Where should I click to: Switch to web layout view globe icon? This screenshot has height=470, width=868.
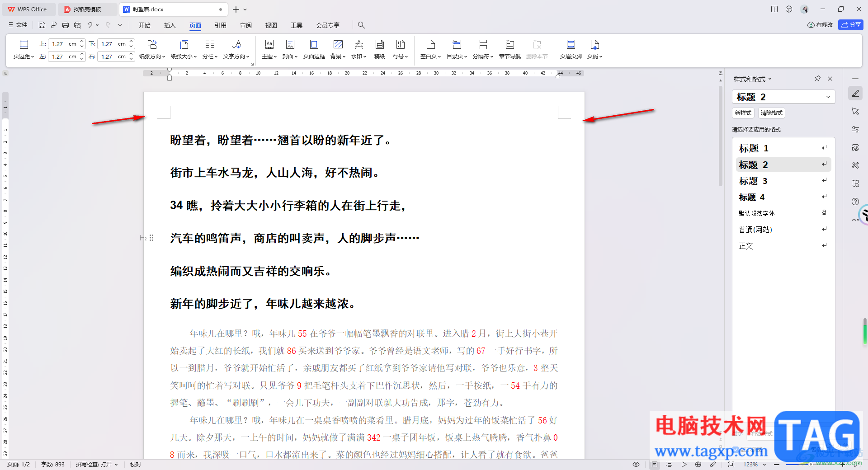click(698, 464)
